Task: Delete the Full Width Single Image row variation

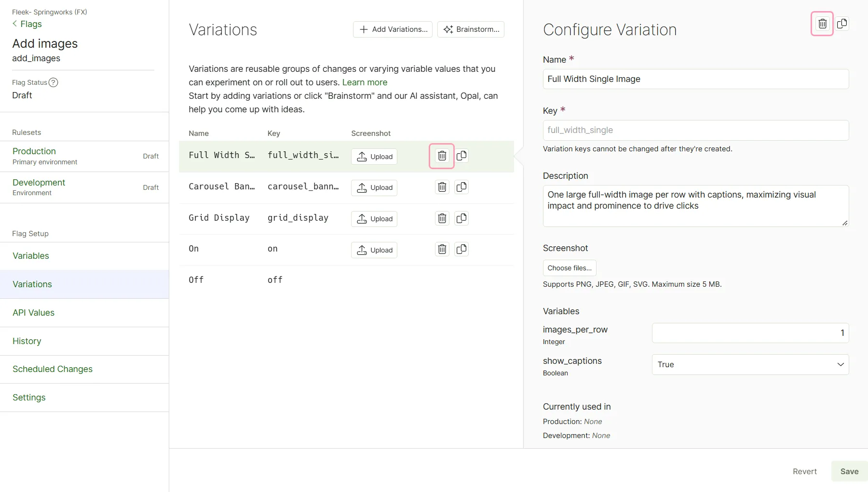Action: tap(442, 156)
